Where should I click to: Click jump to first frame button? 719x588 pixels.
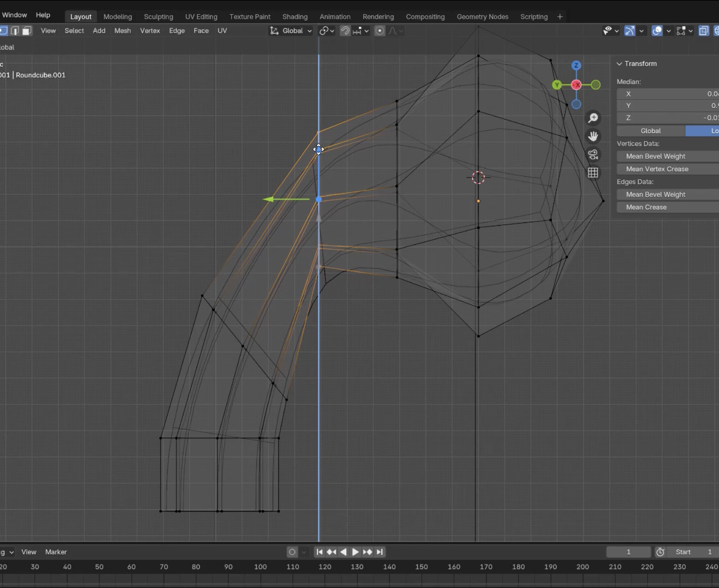(x=319, y=552)
